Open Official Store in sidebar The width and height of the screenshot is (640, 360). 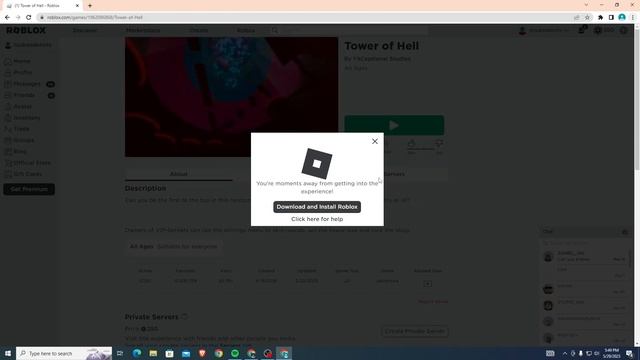pos(27,163)
